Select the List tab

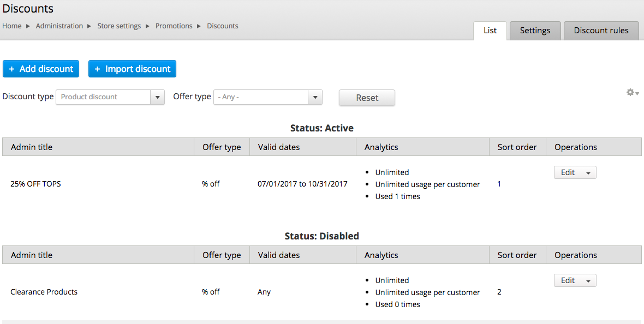490,31
